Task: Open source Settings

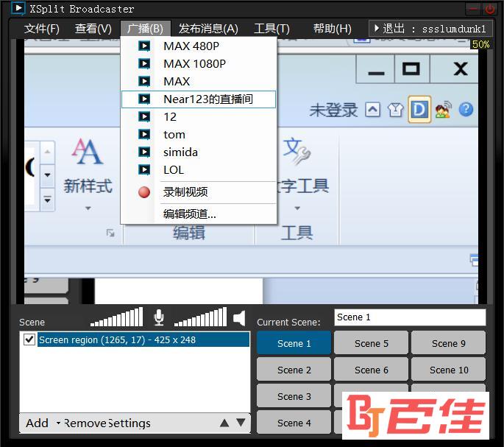Action: [129, 423]
